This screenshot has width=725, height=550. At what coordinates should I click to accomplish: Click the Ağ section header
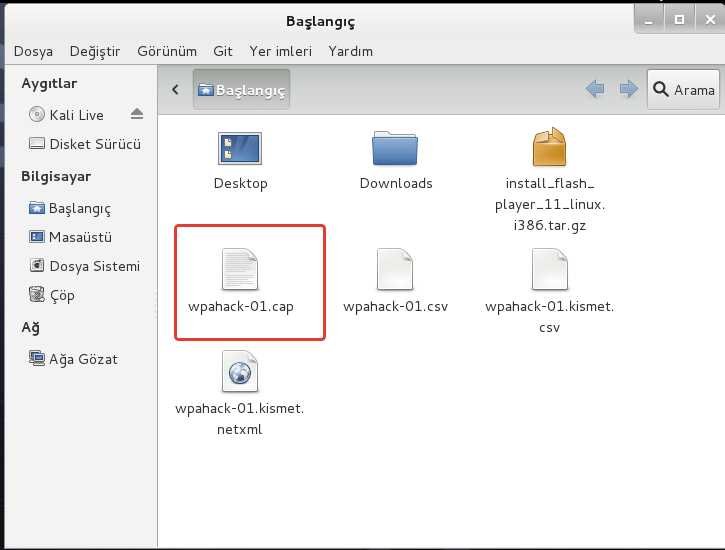[x=31, y=328]
